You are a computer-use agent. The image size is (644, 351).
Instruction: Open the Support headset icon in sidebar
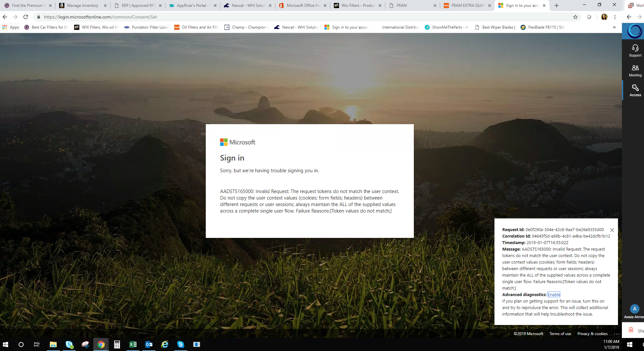(x=635, y=50)
